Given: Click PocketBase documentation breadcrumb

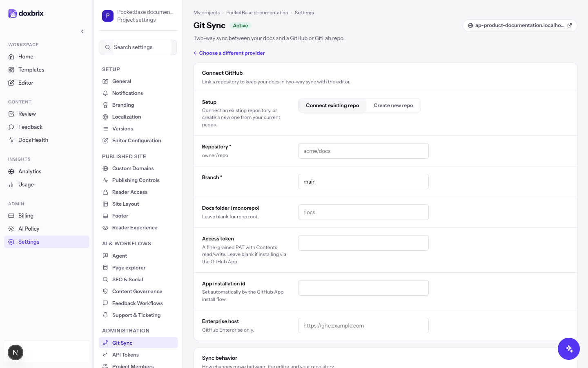Looking at the screenshot, I should tap(257, 13).
